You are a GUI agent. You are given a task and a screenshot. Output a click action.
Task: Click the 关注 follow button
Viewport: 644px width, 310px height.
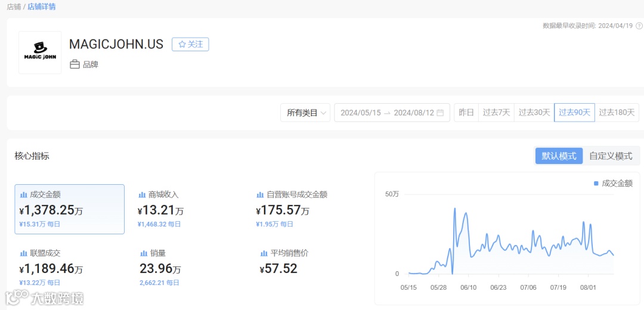coord(190,44)
